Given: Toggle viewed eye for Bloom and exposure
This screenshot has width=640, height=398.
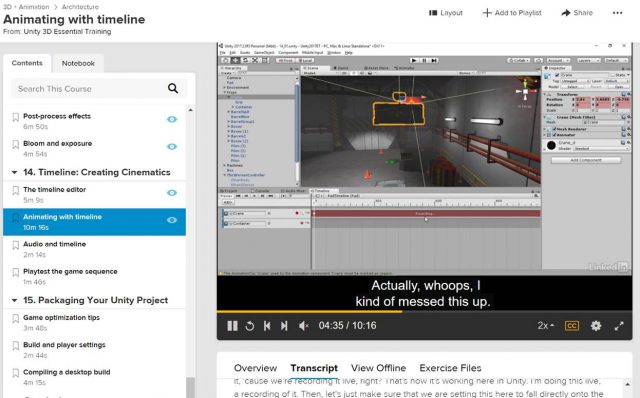Looking at the screenshot, I should click(x=172, y=147).
